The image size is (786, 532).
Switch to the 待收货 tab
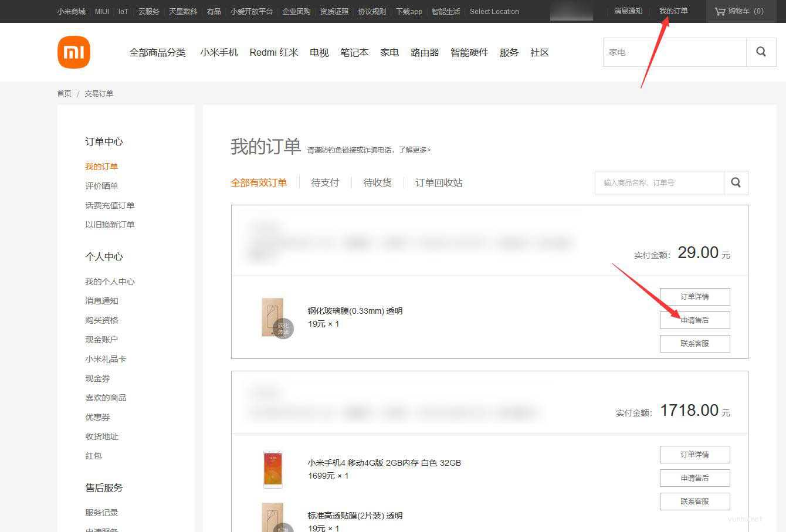coord(377,182)
